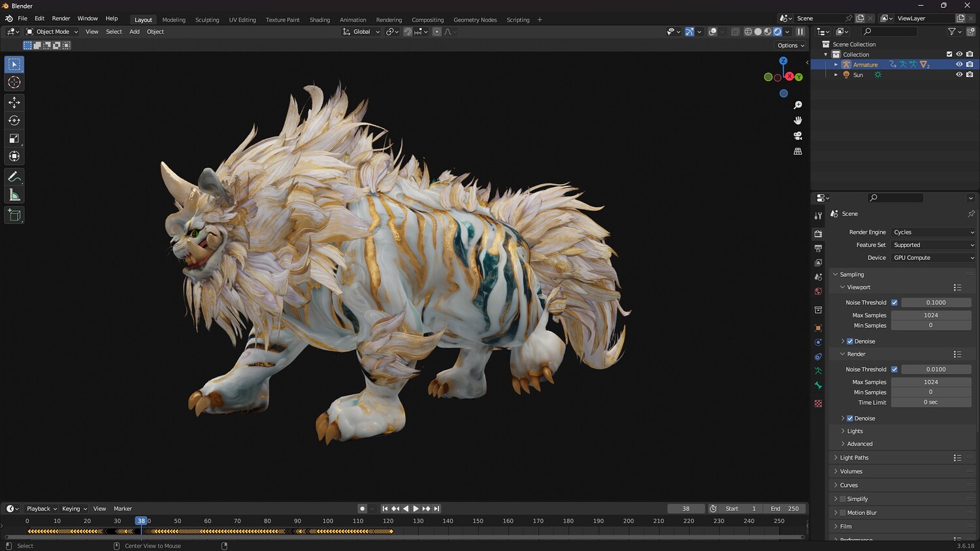
Task: Open the Output properties tab
Action: 818,248
